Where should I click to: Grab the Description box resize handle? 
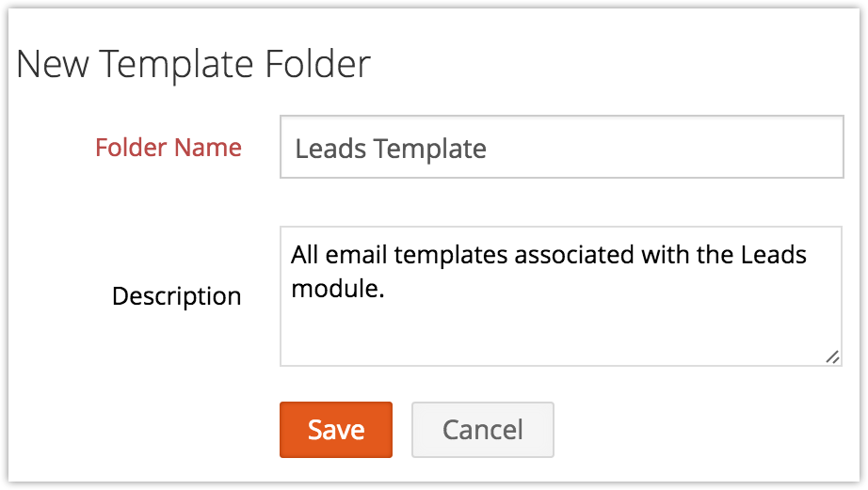click(832, 356)
